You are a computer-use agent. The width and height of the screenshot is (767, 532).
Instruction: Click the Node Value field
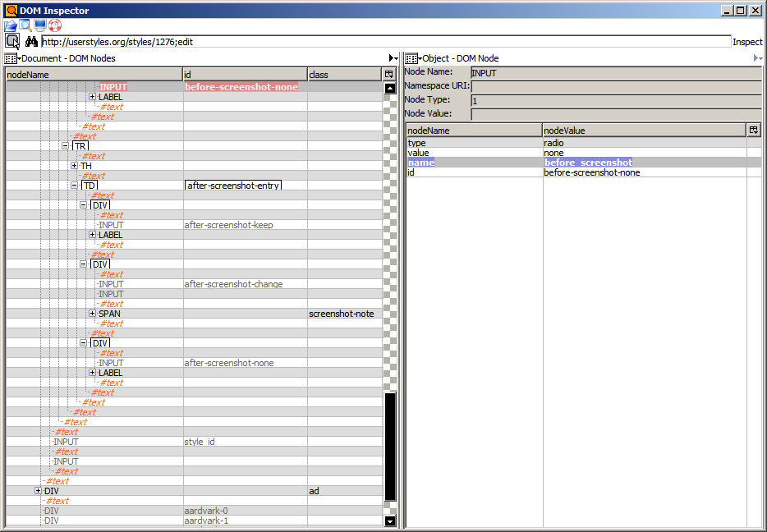tap(616, 114)
